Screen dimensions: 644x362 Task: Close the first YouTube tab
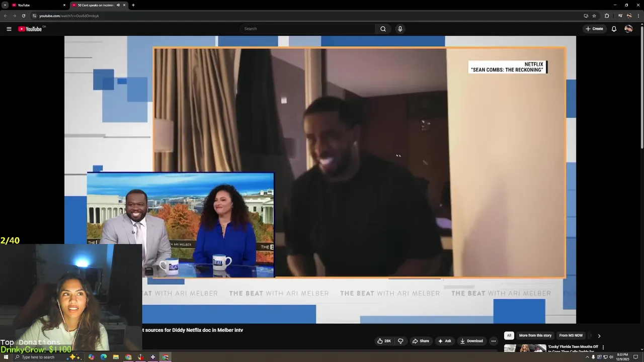[x=64, y=5]
